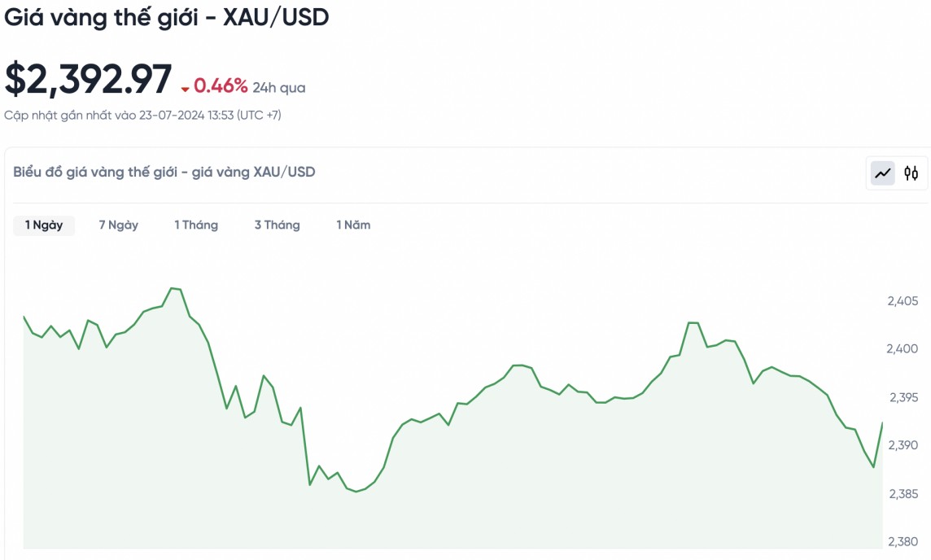Screen dimensions: 931x560
Task: View the 1 Năm price history
Action: (353, 225)
